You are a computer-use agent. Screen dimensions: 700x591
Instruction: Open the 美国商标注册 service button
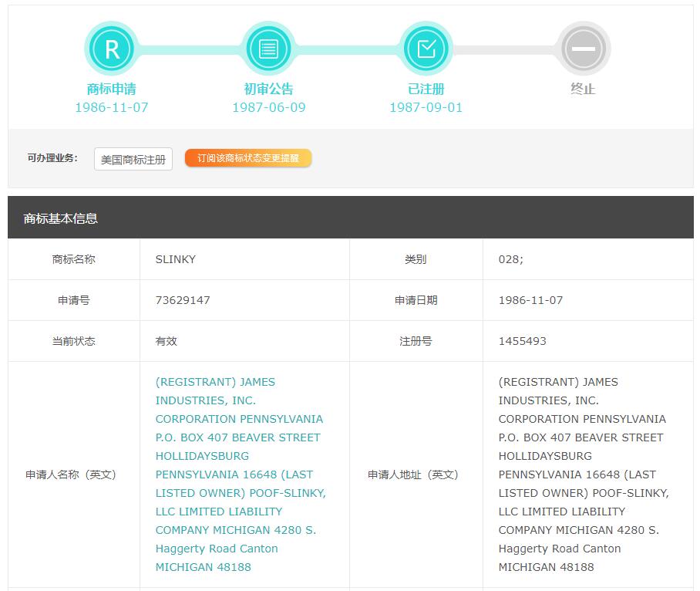133,159
